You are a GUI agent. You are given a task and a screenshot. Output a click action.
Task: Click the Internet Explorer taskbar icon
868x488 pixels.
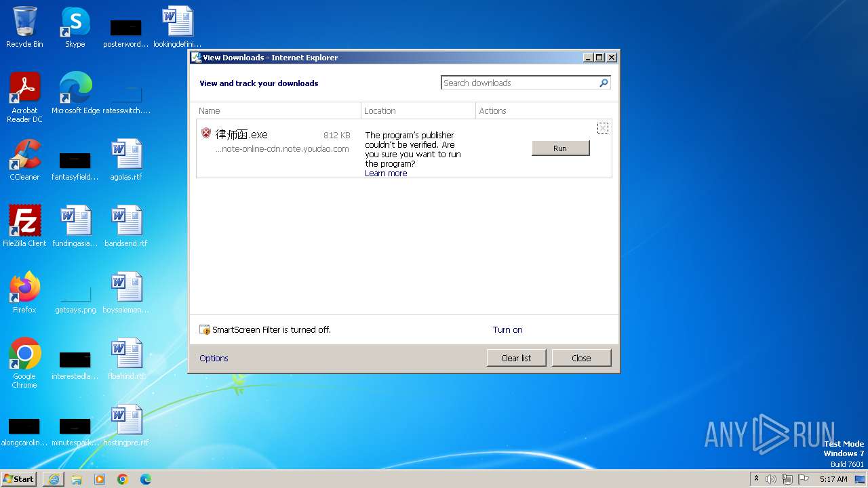(x=54, y=479)
